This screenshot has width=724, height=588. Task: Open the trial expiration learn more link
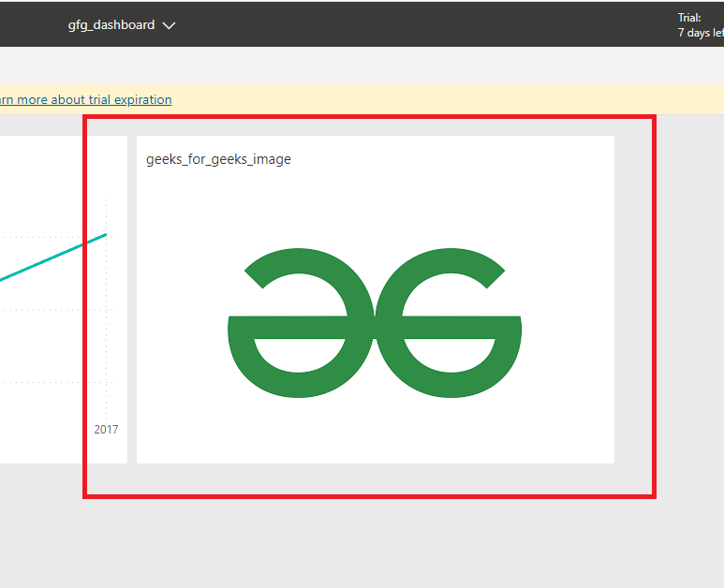pos(86,99)
